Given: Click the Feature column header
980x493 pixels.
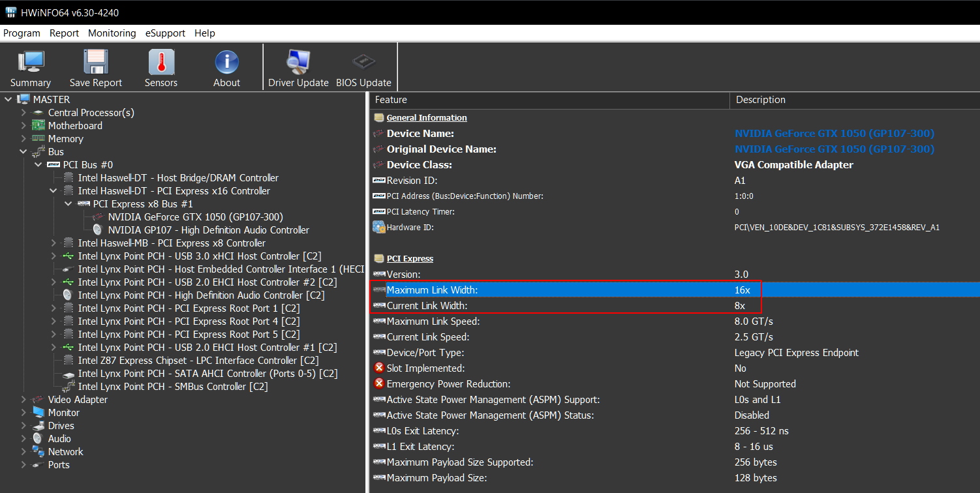Looking at the screenshot, I should click(x=549, y=100).
